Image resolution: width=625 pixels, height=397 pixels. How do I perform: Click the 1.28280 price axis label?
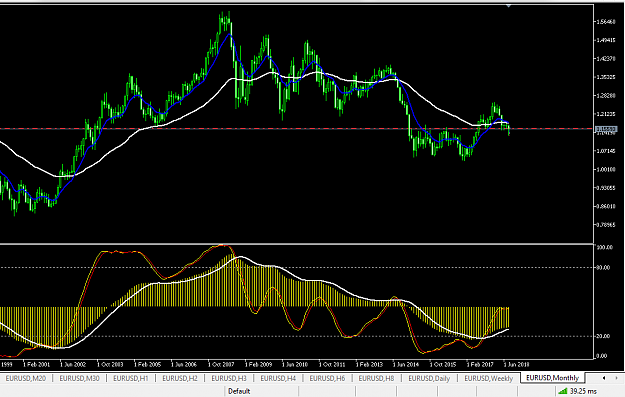pyautogui.click(x=606, y=95)
